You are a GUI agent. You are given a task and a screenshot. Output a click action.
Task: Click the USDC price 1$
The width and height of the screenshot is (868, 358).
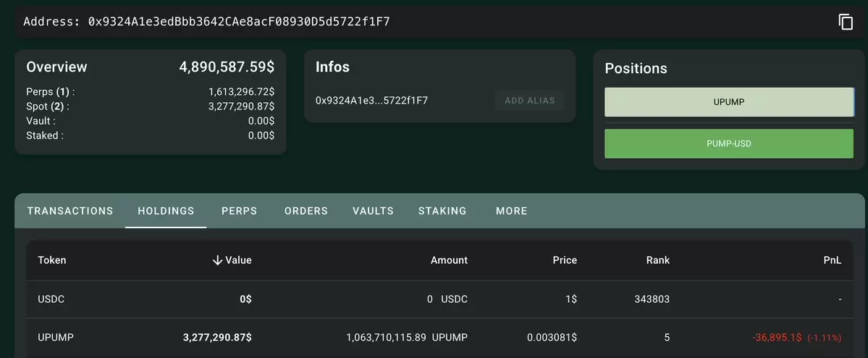(x=571, y=299)
